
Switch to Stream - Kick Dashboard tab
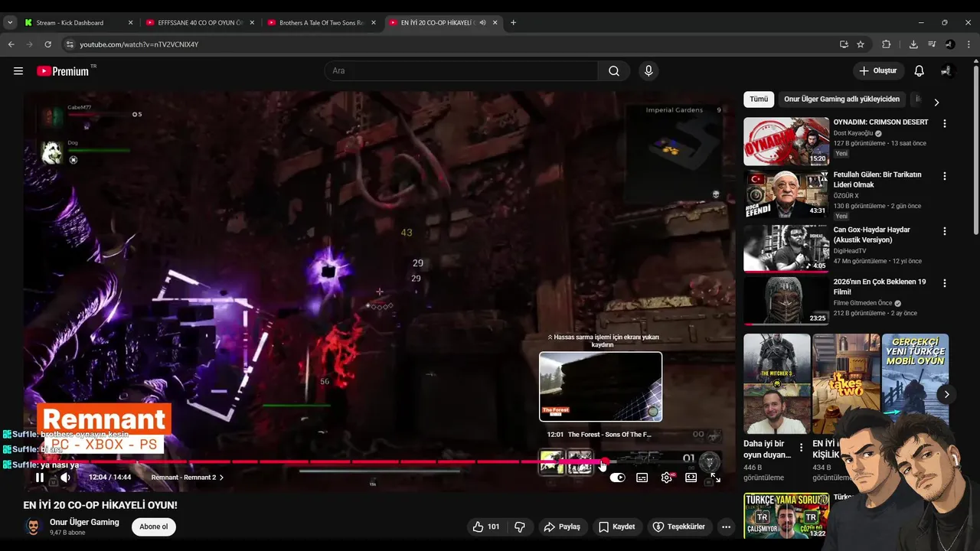[x=78, y=23]
